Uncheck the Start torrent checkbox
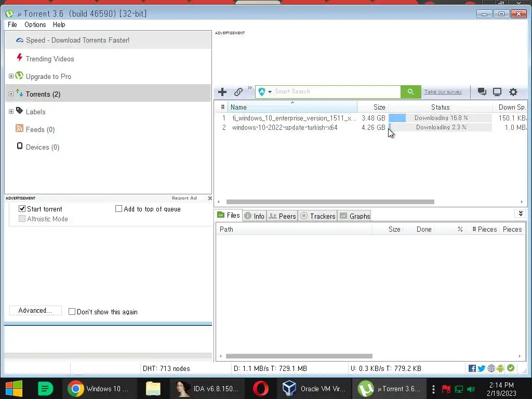This screenshot has width=532, height=399. coord(22,209)
